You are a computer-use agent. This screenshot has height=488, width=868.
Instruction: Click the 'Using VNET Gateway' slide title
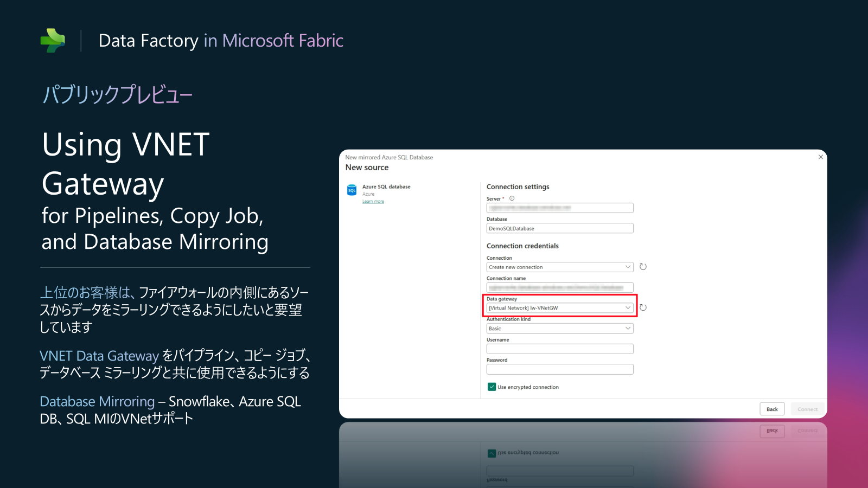coord(126,164)
